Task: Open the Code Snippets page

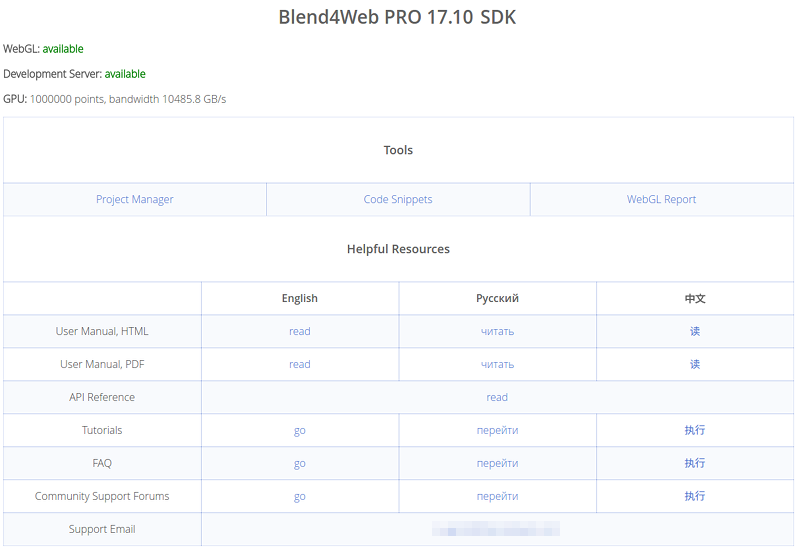Action: tap(398, 199)
